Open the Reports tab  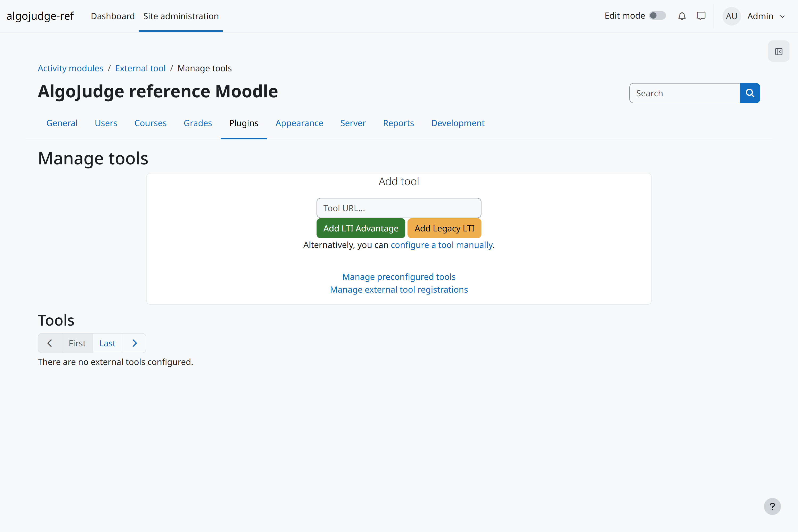[x=398, y=123]
